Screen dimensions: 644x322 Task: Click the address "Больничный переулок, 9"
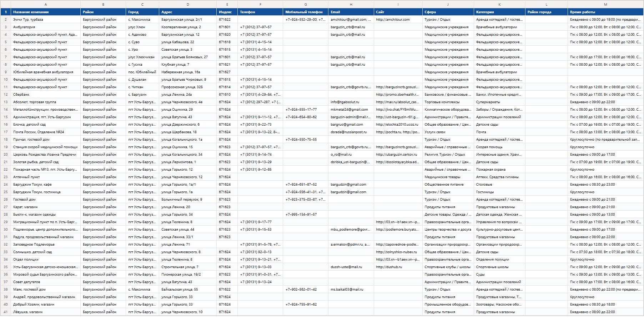pos(188,200)
